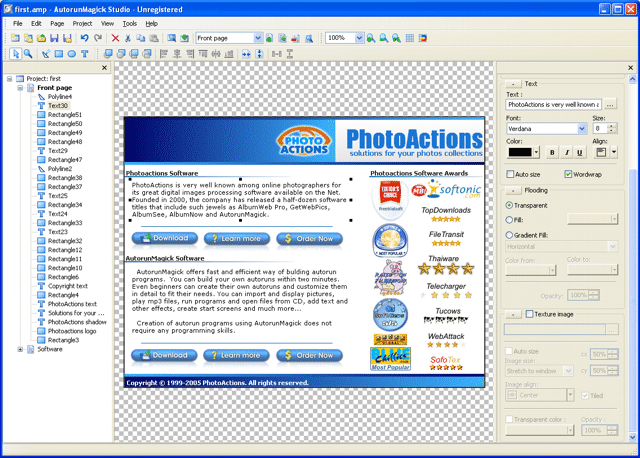This screenshot has width=640, height=458.
Task: Enable the Auto size checkbox under Text
Action: pos(510,174)
